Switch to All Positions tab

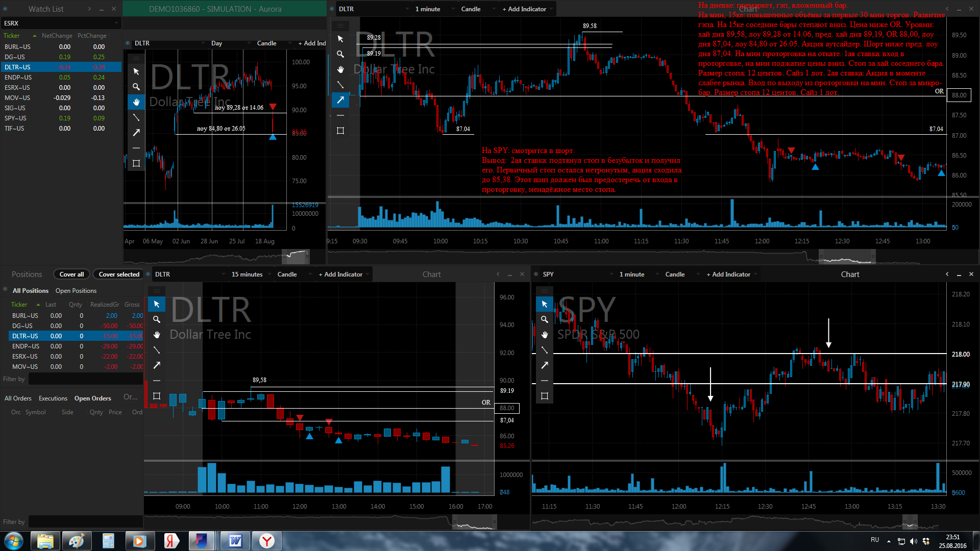(31, 290)
